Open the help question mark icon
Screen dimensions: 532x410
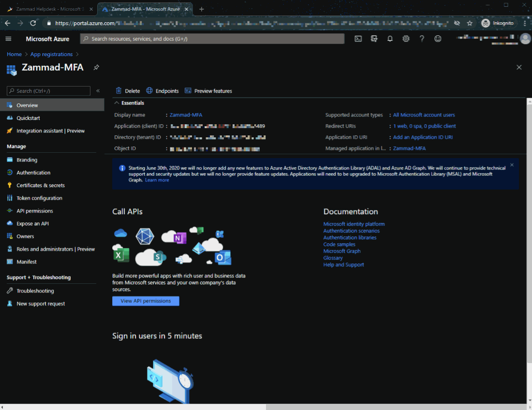click(x=422, y=39)
